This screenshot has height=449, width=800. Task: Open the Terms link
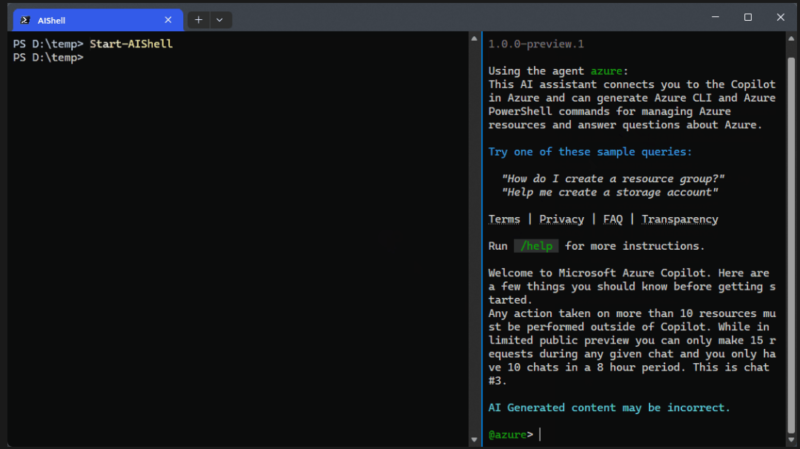(504, 219)
